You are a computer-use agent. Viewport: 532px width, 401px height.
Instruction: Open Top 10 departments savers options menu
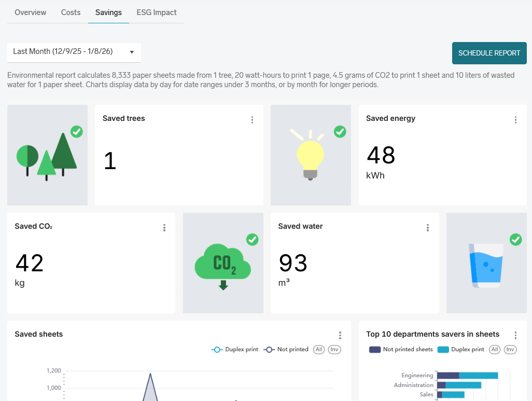pyautogui.click(x=515, y=335)
